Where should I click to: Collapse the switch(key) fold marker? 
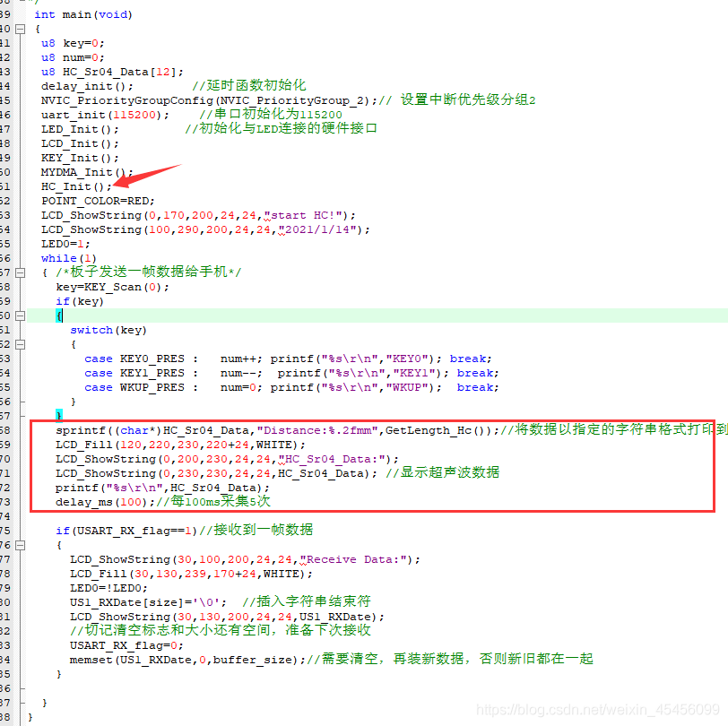[20, 344]
